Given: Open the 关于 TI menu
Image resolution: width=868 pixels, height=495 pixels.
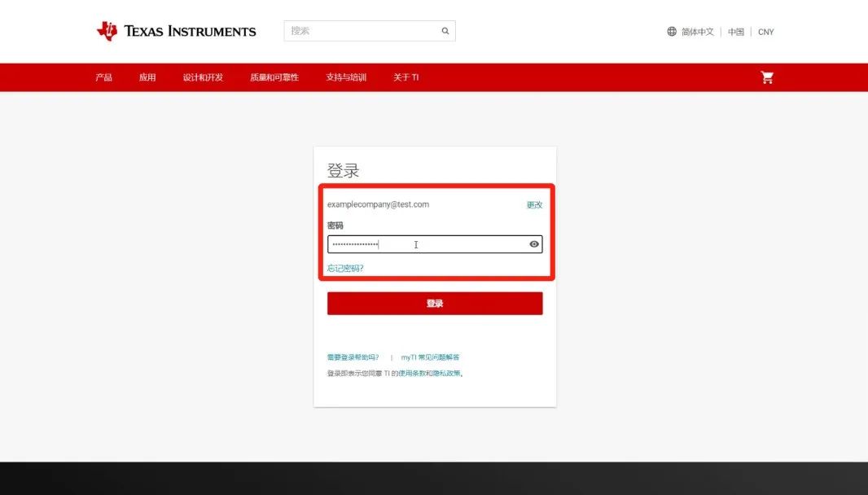Looking at the screenshot, I should point(405,77).
